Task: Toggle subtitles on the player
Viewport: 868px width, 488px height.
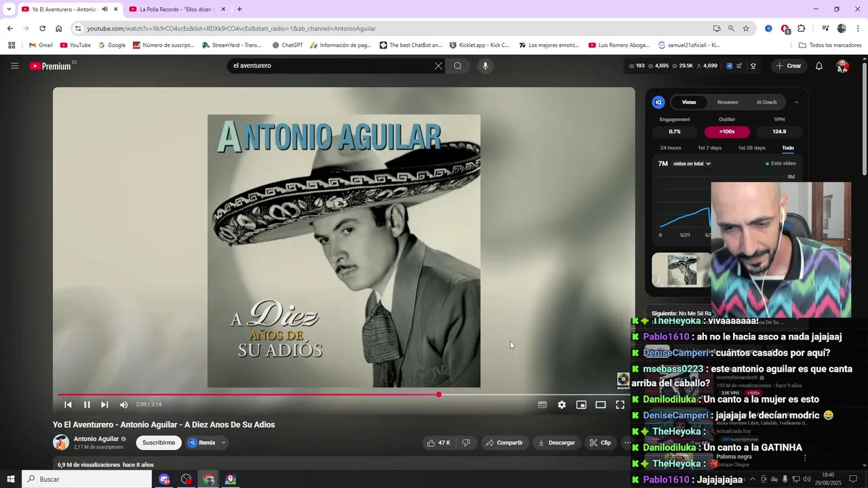Action: coord(542,405)
